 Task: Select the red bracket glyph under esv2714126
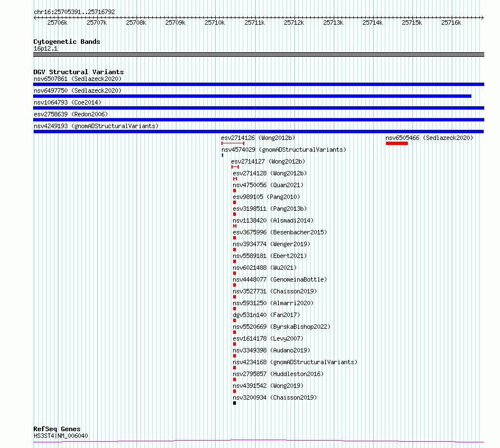[233, 143]
